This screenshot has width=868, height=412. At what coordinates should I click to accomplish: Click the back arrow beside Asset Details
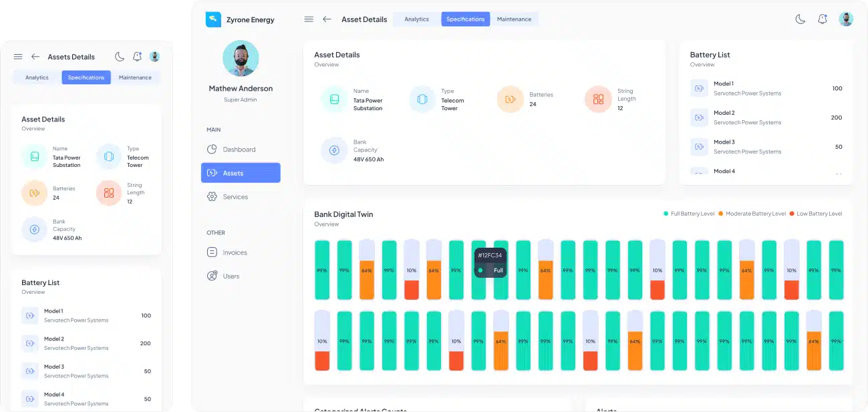[x=327, y=19]
